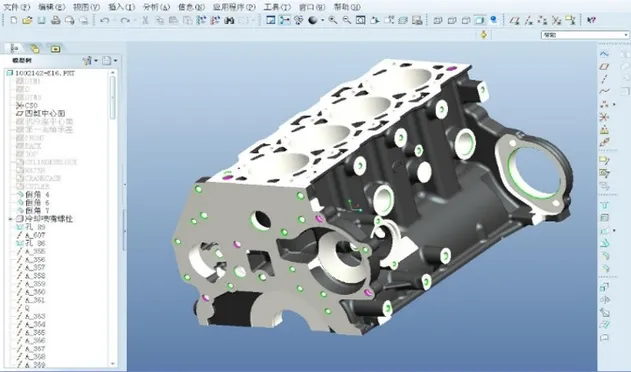Screen dimensions: 631x372
Task: Toggle coordinate systems display icon
Action: tap(557, 20)
